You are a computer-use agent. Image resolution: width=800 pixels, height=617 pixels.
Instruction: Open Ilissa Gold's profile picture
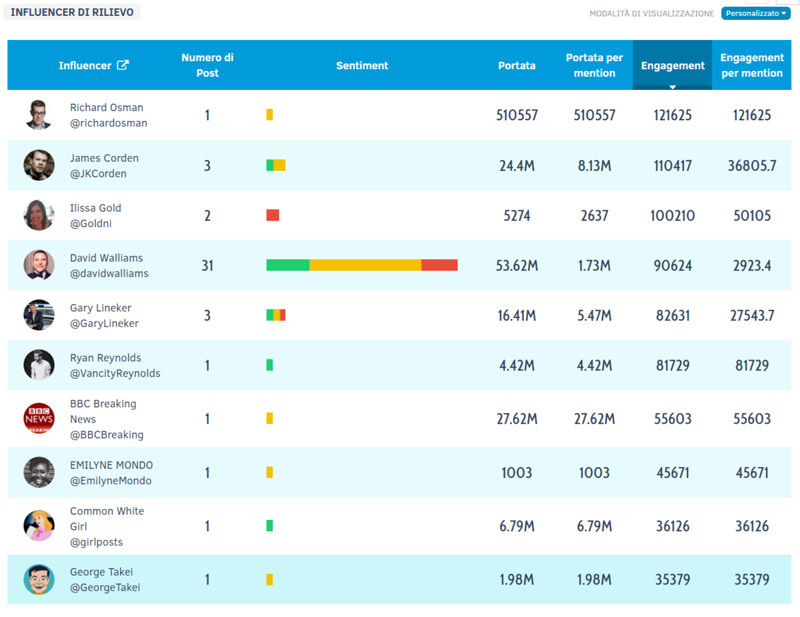coord(39,215)
